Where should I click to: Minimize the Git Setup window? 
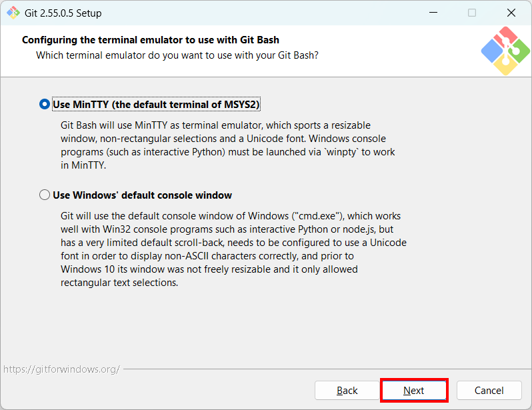point(433,13)
